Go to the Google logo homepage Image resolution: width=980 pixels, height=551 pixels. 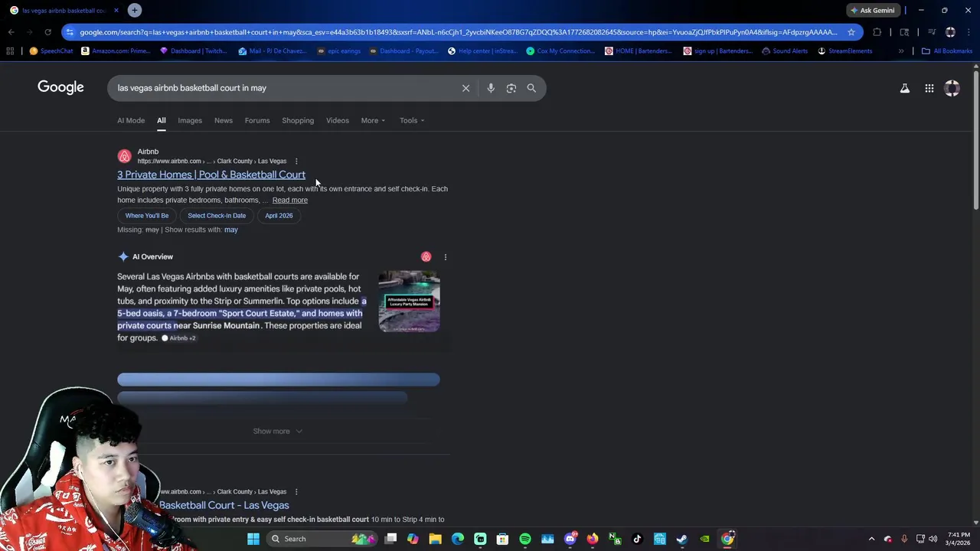[x=60, y=87]
